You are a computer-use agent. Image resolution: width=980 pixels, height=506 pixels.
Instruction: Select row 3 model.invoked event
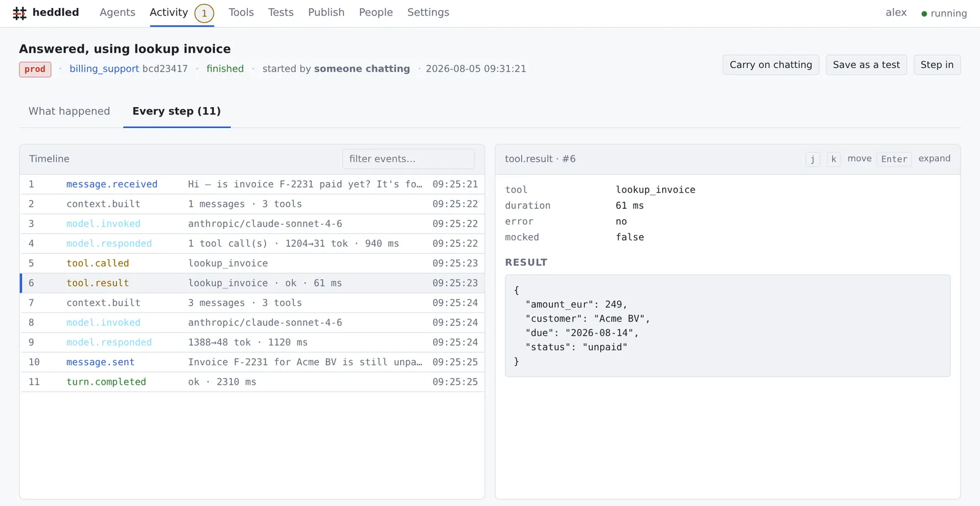(x=252, y=224)
